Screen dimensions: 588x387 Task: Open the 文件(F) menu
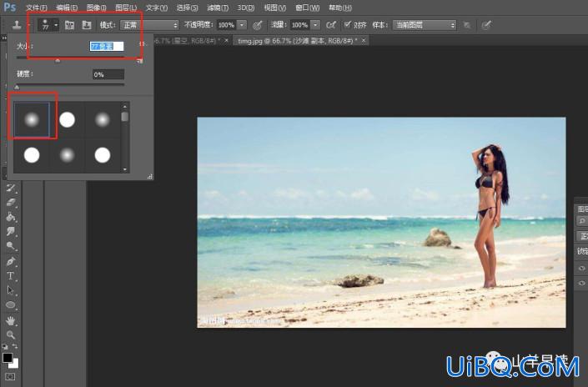click(x=37, y=8)
